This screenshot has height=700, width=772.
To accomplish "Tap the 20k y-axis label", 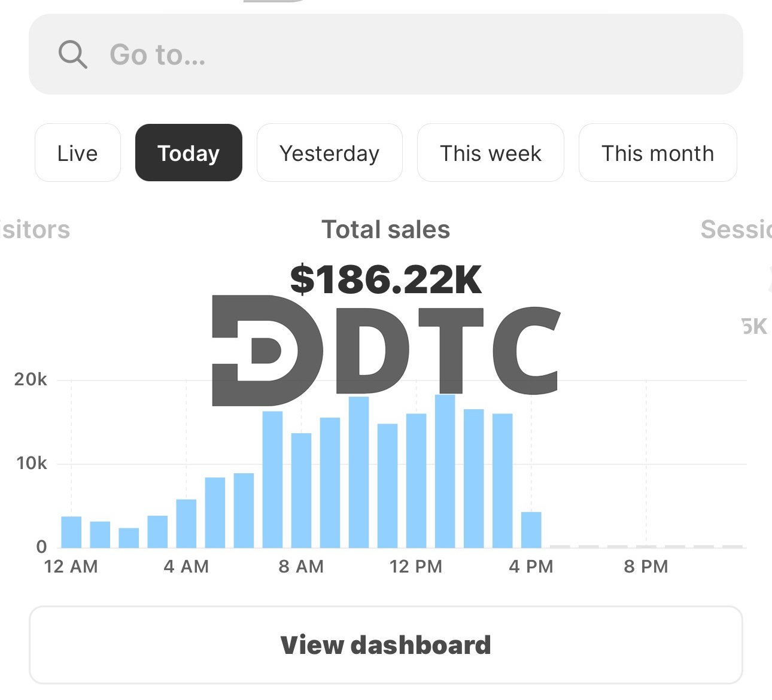I will point(31,379).
